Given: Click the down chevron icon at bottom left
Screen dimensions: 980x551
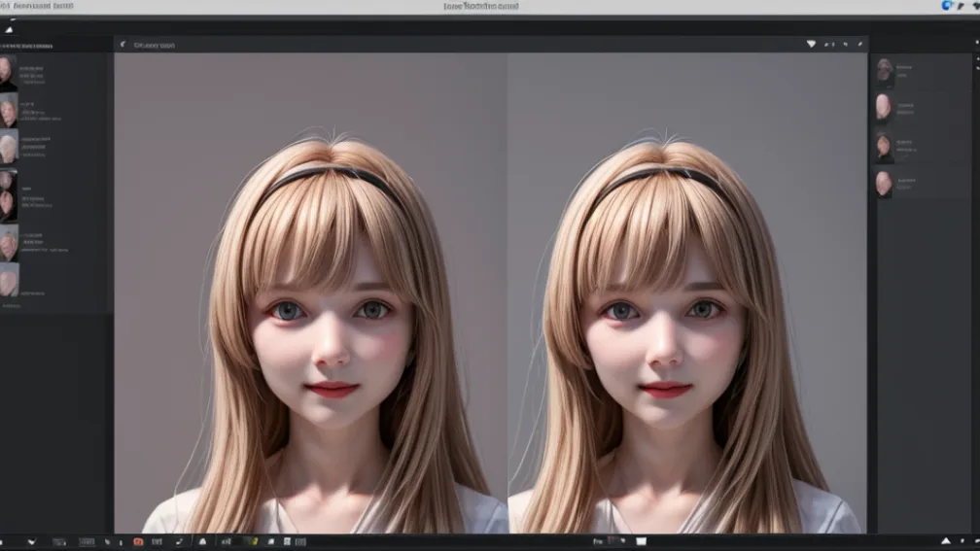Looking at the screenshot, I should pos(31,541).
